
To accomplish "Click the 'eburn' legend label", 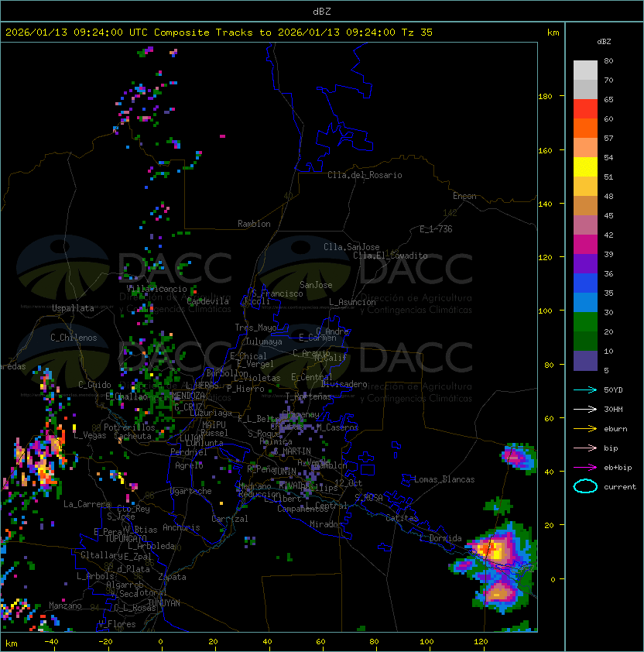I will [615, 429].
